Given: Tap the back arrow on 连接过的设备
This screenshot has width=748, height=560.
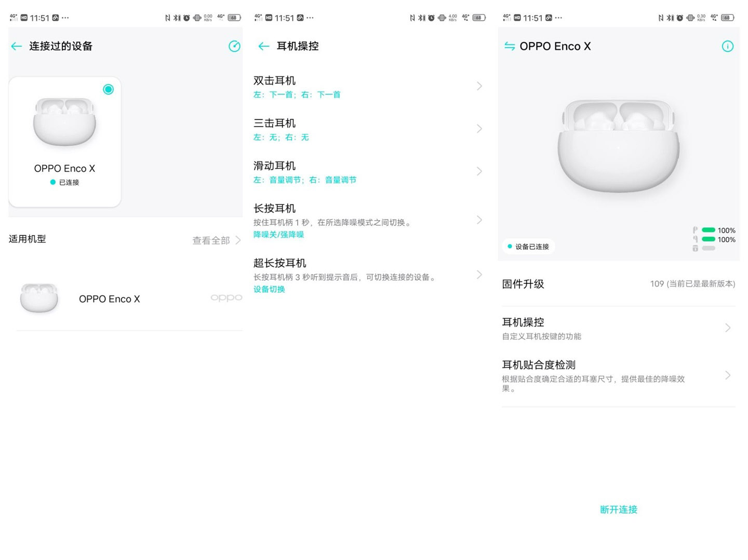Looking at the screenshot, I should 16,46.
